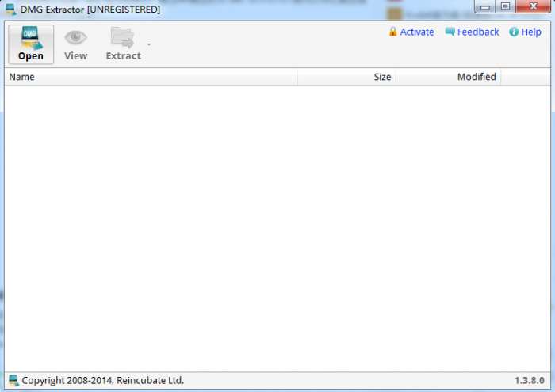Sort by the Size column header
This screenshot has width=555, height=392.
(x=346, y=77)
